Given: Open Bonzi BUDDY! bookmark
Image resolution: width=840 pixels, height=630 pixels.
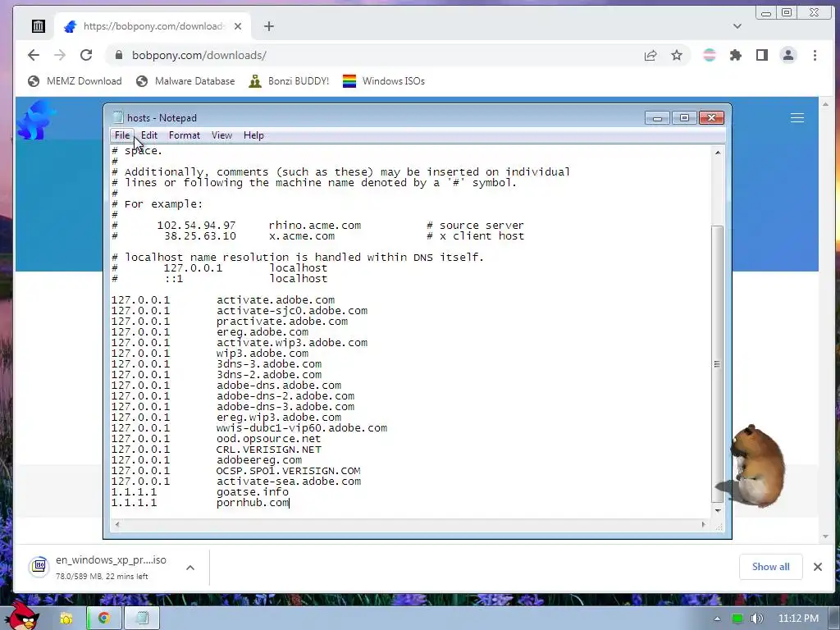Looking at the screenshot, I should coord(289,81).
